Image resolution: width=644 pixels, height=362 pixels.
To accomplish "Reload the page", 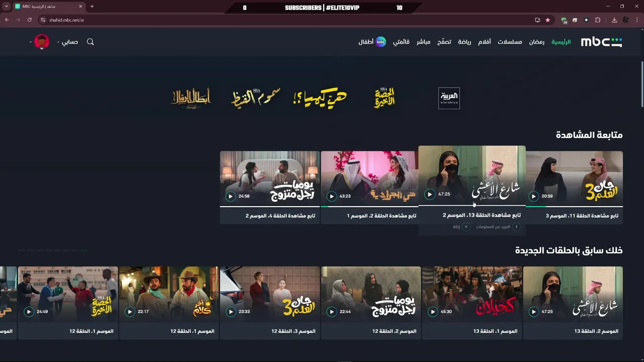I will coord(30,20).
